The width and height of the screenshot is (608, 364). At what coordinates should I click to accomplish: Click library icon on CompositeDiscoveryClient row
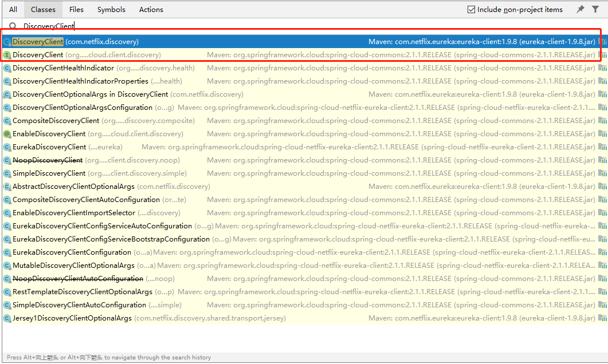coord(602,121)
